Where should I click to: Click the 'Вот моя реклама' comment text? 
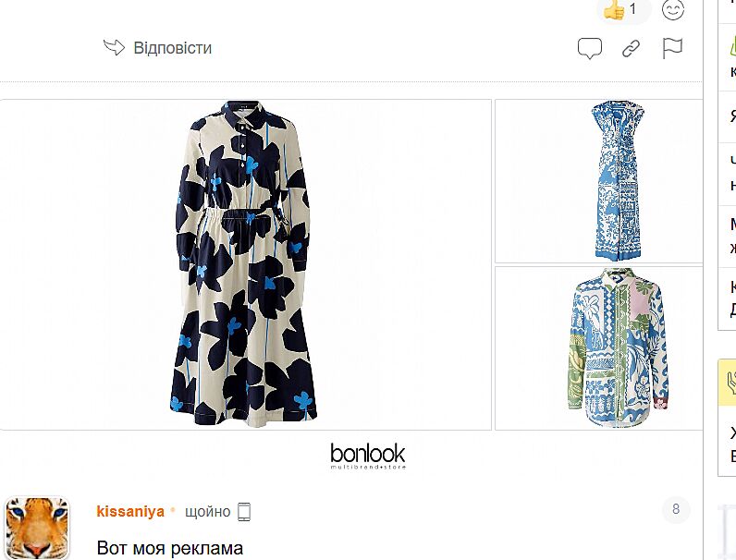169,548
